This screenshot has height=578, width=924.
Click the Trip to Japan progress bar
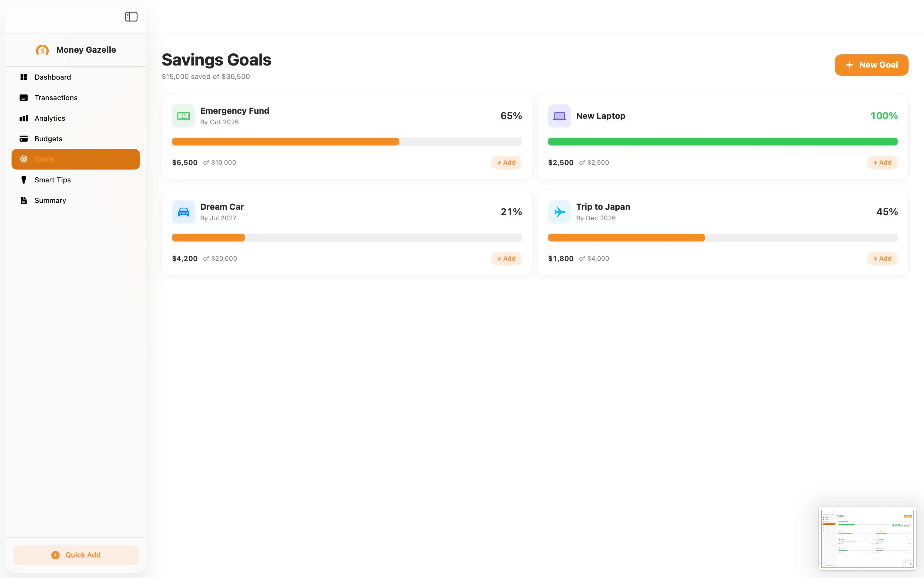coord(723,238)
